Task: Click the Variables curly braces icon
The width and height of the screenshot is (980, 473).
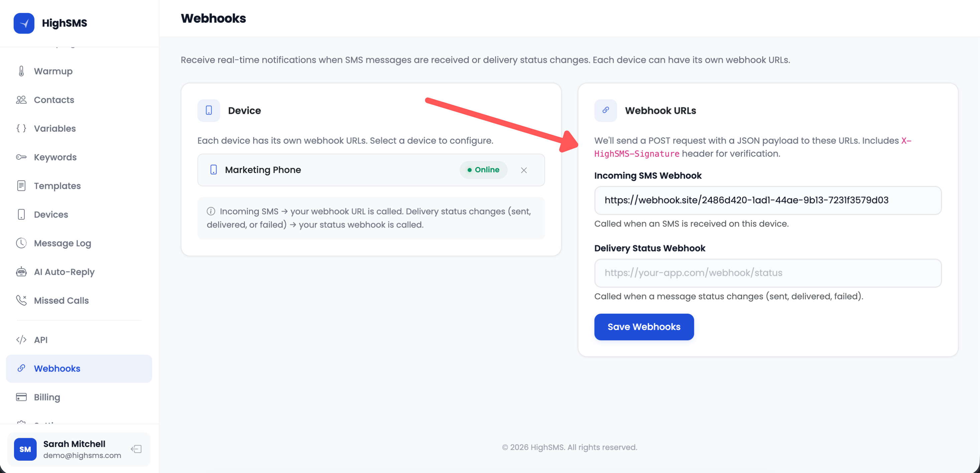Action: (x=21, y=128)
